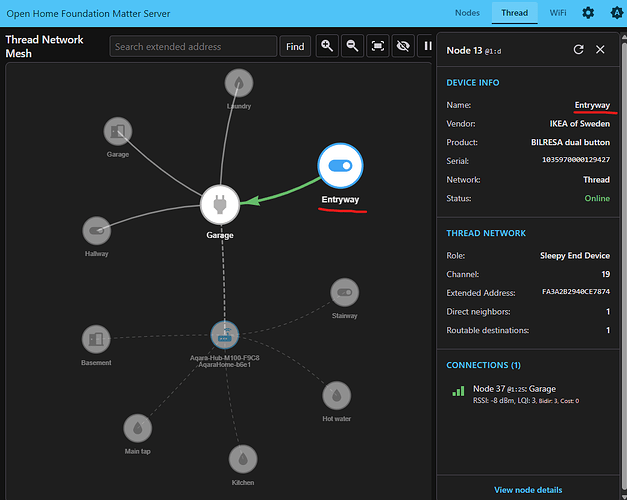Select the Stairway switch node
The image size is (627, 500).
point(344,292)
